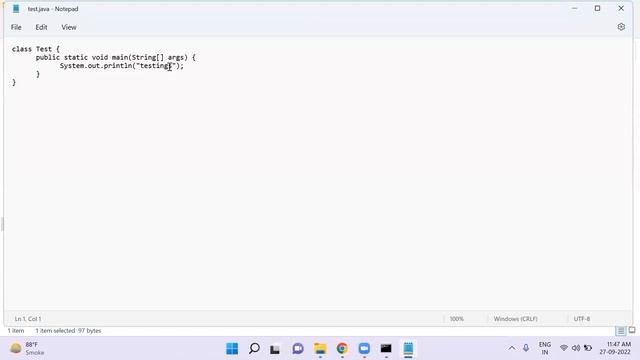The width and height of the screenshot is (640, 360).
Task: Open File Explorer on taskbar
Action: [x=320, y=349]
